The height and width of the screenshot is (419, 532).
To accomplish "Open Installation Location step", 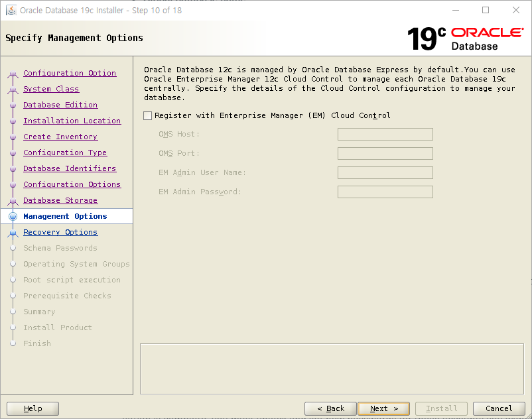I will click(72, 121).
